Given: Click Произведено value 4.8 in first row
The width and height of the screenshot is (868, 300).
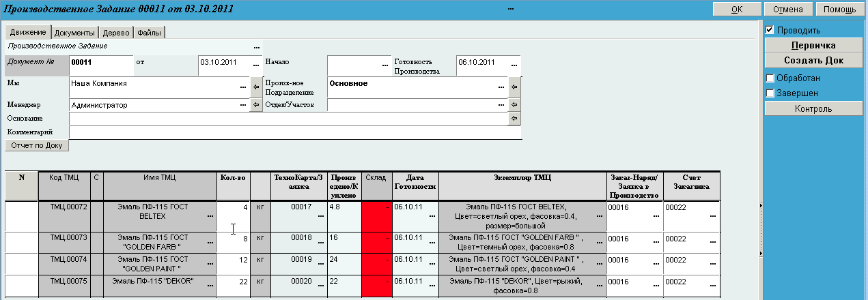Looking at the screenshot, I should point(344,216).
